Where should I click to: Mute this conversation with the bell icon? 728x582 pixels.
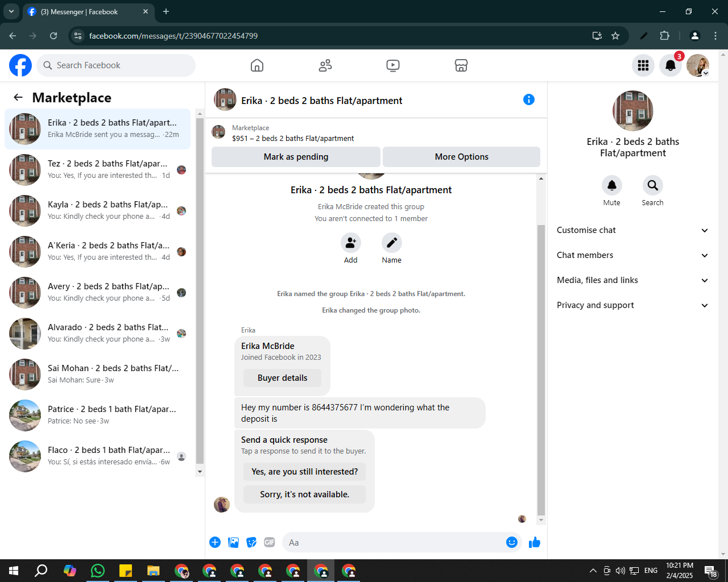pos(612,185)
